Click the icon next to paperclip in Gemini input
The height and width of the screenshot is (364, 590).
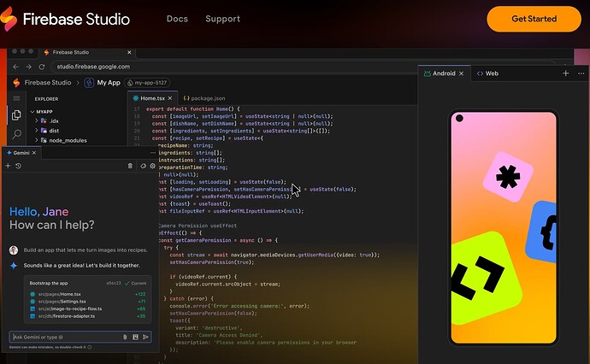pyautogui.click(x=135, y=337)
